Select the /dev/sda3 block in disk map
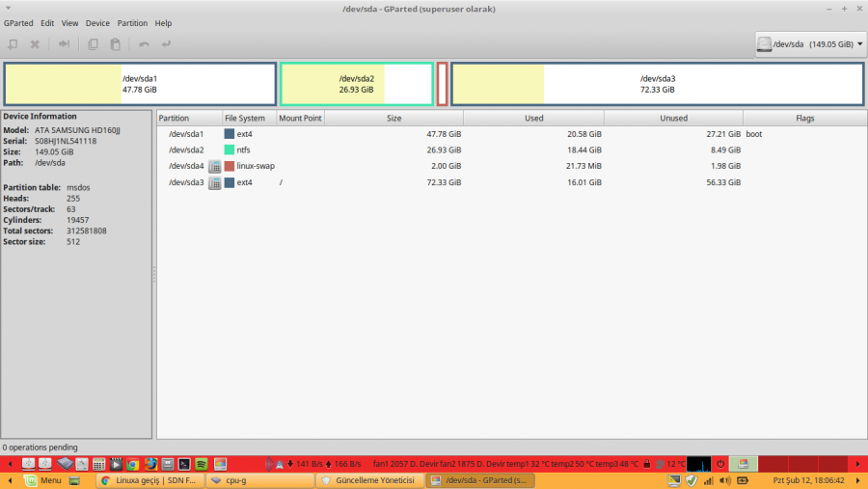 pyautogui.click(x=658, y=84)
